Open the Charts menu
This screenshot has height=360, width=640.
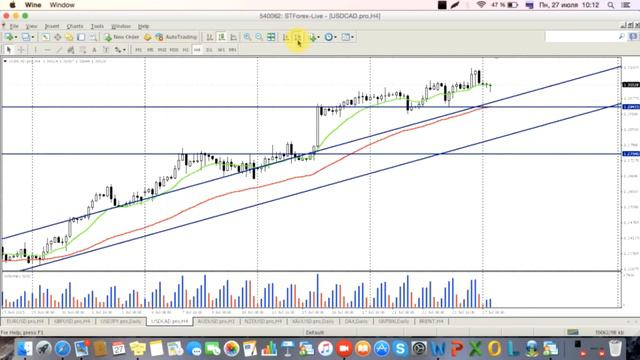coord(75,26)
